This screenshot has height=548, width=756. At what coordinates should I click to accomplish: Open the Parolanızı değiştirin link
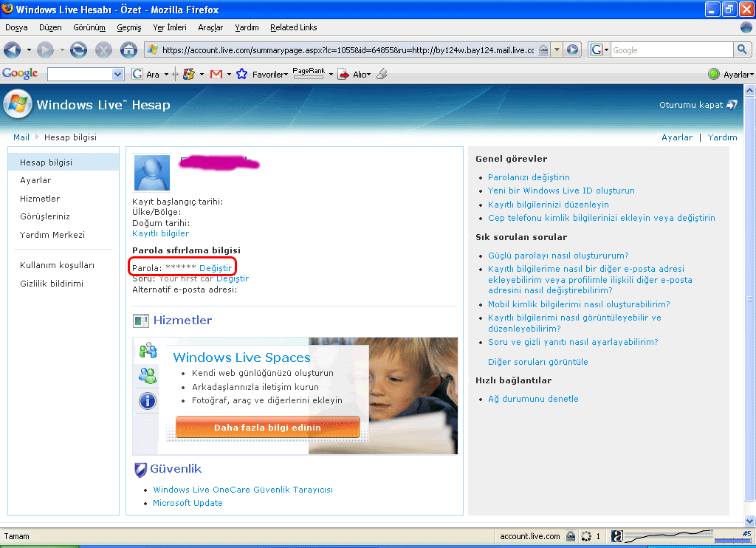(x=529, y=177)
